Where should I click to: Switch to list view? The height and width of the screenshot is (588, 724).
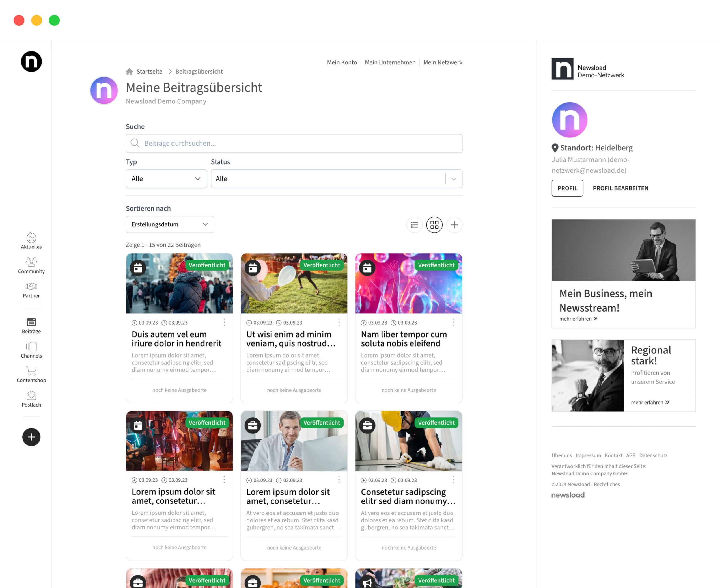click(414, 225)
